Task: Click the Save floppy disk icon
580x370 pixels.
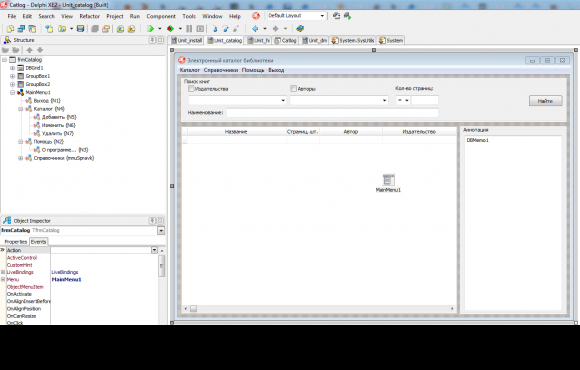Action: tap(80, 28)
